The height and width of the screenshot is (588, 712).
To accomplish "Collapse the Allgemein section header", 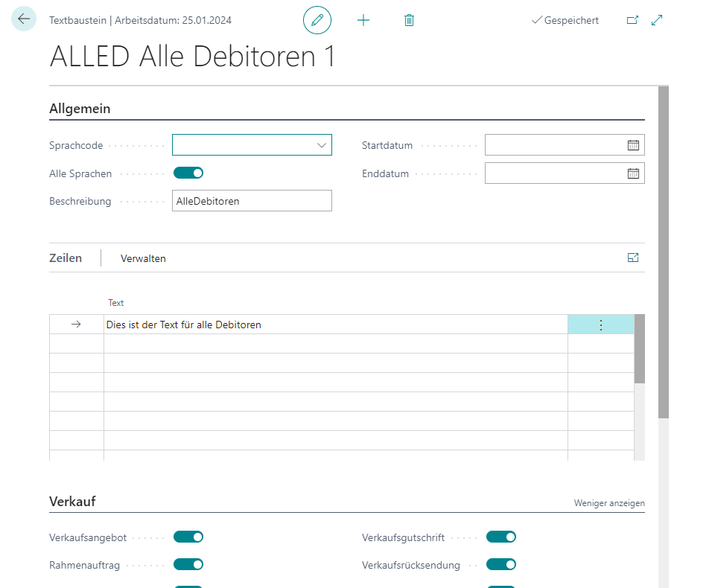I will (80, 109).
